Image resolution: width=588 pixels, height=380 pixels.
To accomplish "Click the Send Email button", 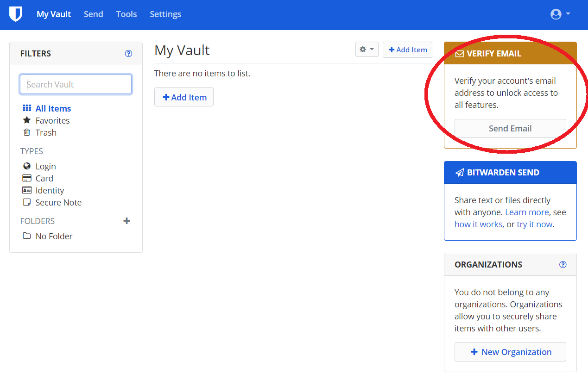I will (510, 129).
